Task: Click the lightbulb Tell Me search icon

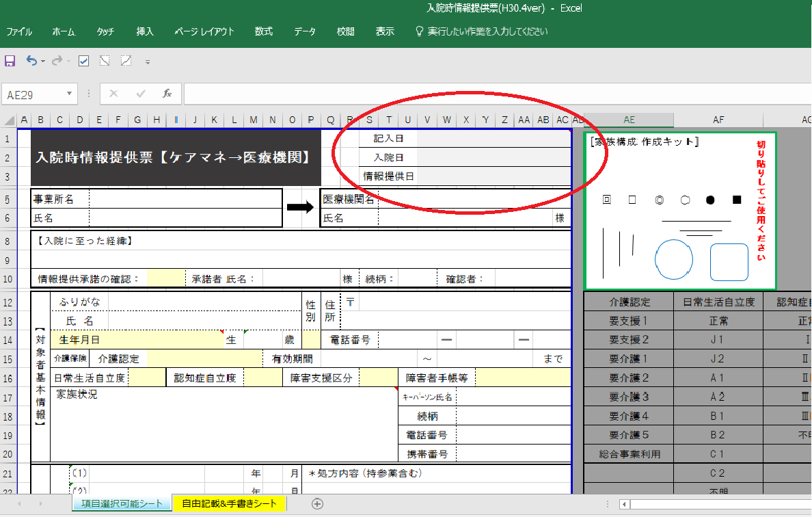Action: pyautogui.click(x=420, y=31)
